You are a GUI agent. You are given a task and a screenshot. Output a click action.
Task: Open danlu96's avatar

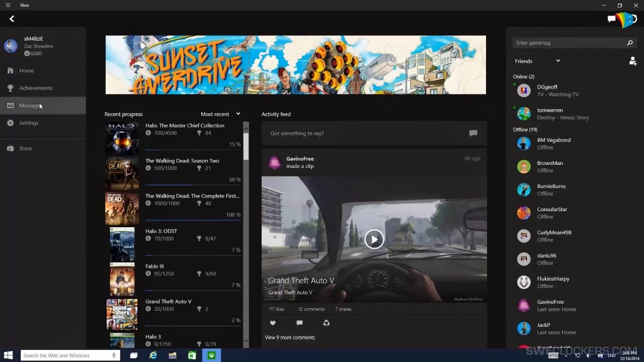tap(524, 259)
